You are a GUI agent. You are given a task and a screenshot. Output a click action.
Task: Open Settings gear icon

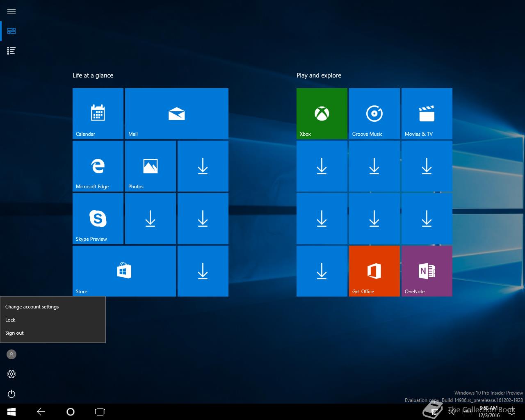click(11, 374)
